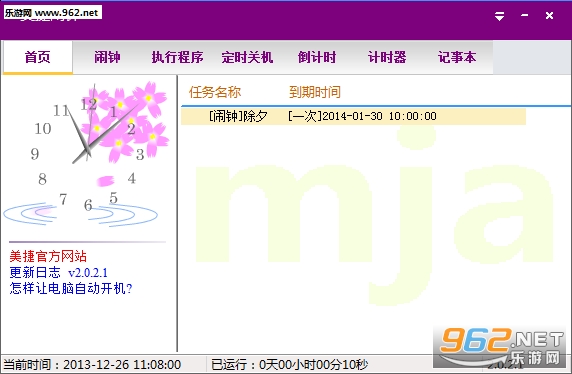572x374 pixels.
Task: Open the 闹钟 tab
Action: pos(107,57)
